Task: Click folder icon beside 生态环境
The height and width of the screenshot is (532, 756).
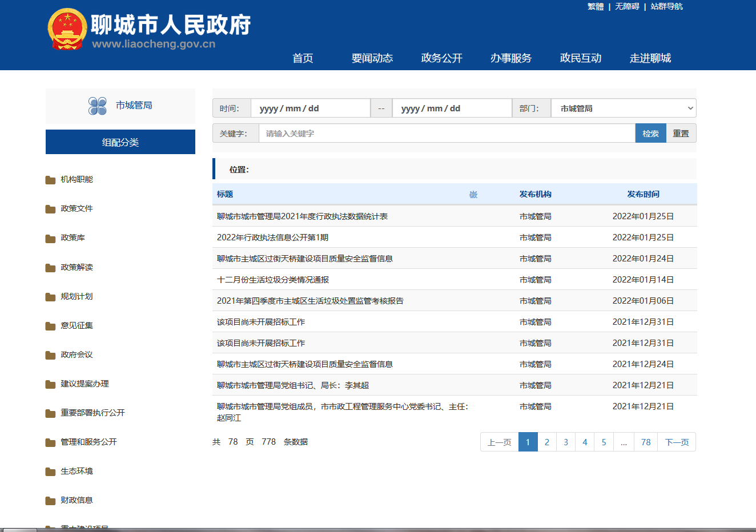Action: point(50,471)
